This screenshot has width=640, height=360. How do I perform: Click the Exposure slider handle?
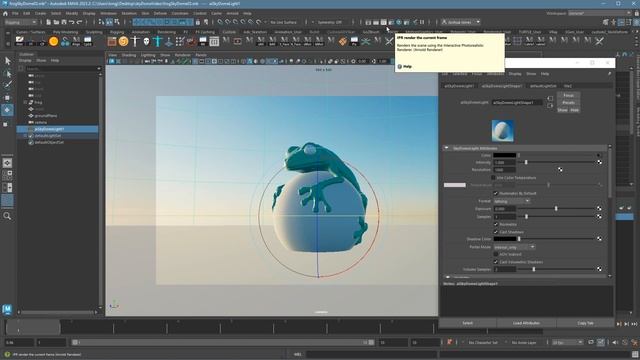click(556, 209)
